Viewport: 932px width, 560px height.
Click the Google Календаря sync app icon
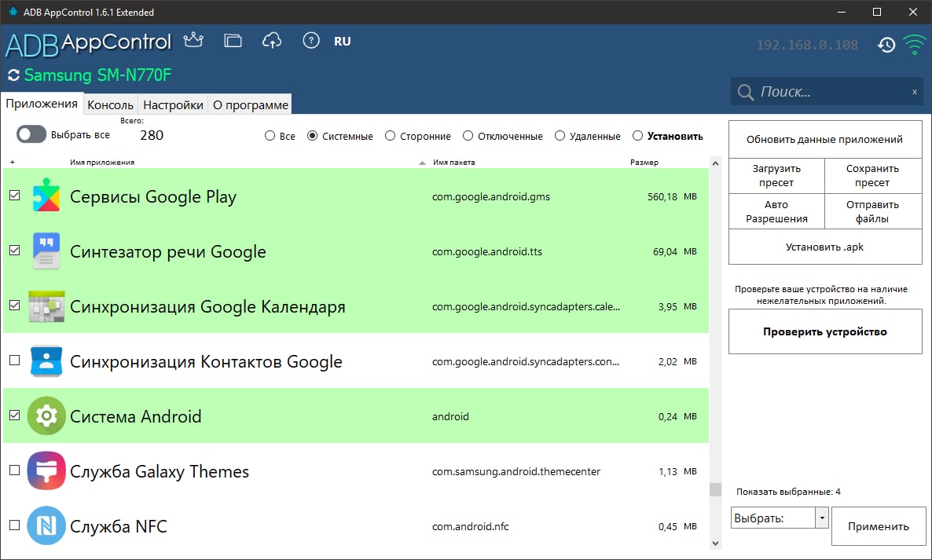point(46,306)
